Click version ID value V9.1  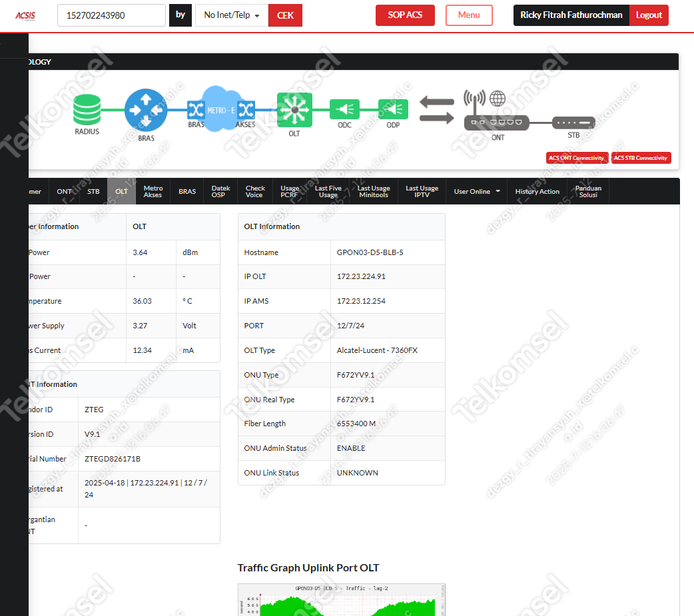pos(93,434)
